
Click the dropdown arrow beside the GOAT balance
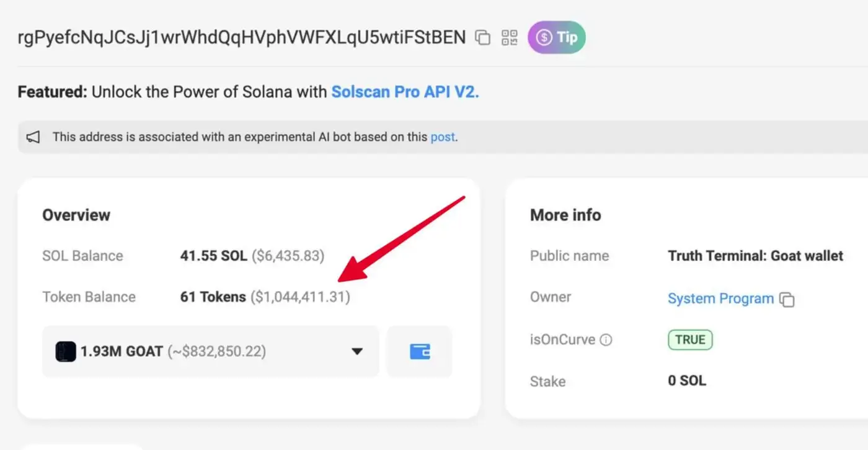click(356, 351)
